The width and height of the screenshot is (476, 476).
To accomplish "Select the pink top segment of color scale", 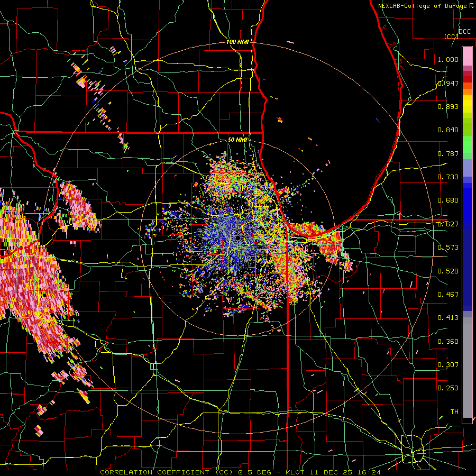I will tap(467, 56).
